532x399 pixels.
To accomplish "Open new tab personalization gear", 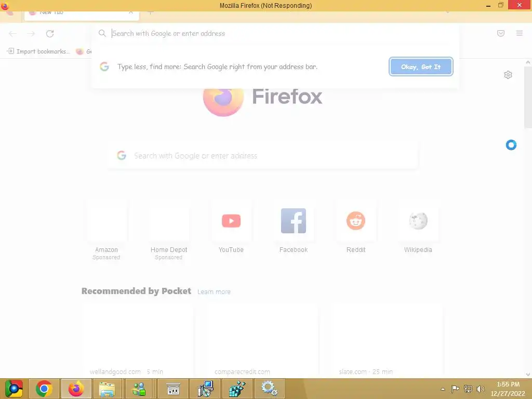I will (x=508, y=75).
